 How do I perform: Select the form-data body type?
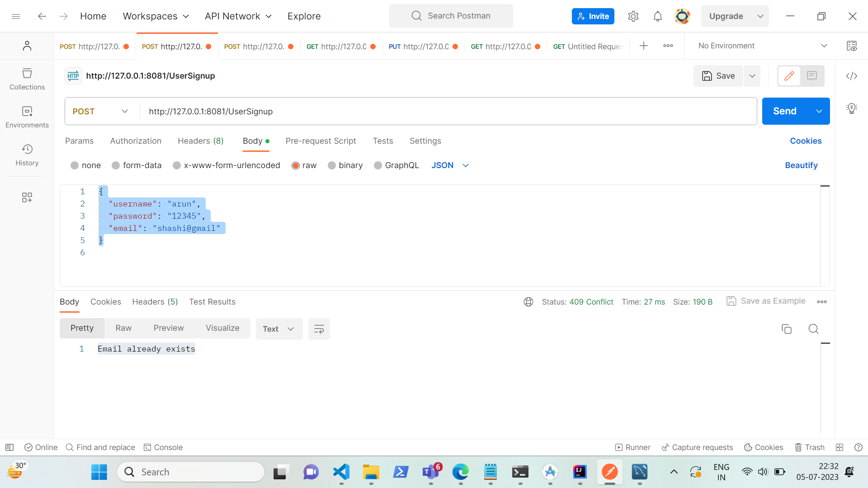point(137,165)
